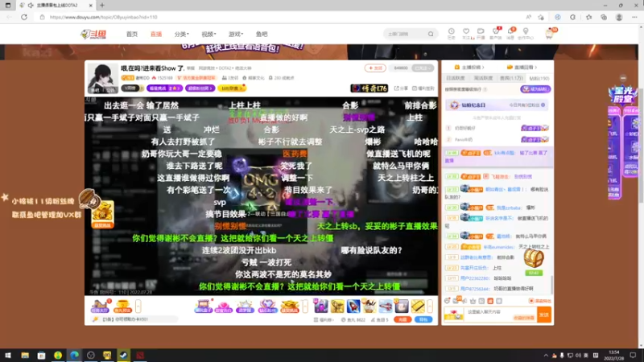Open 主播投稿 link in side panel

click(469, 68)
